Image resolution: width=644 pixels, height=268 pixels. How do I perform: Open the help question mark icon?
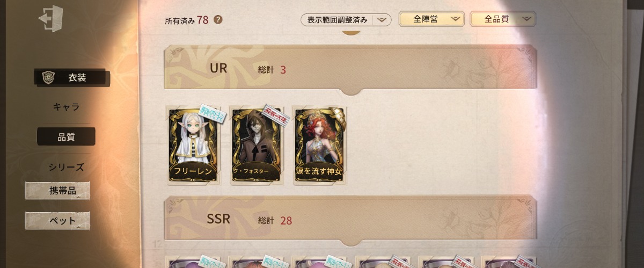click(218, 20)
